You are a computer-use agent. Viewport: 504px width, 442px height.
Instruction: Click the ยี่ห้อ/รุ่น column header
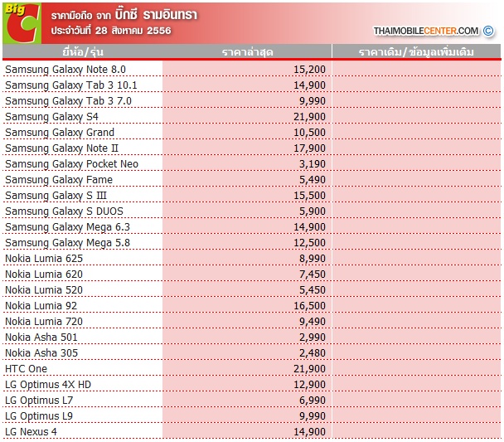coord(83,51)
